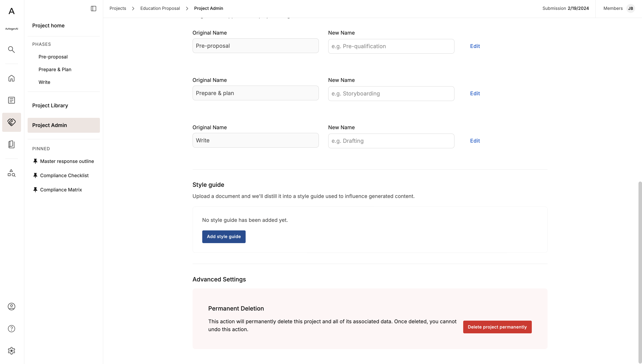Click Edit for Write phase
This screenshot has height=364, width=642.
(x=475, y=141)
